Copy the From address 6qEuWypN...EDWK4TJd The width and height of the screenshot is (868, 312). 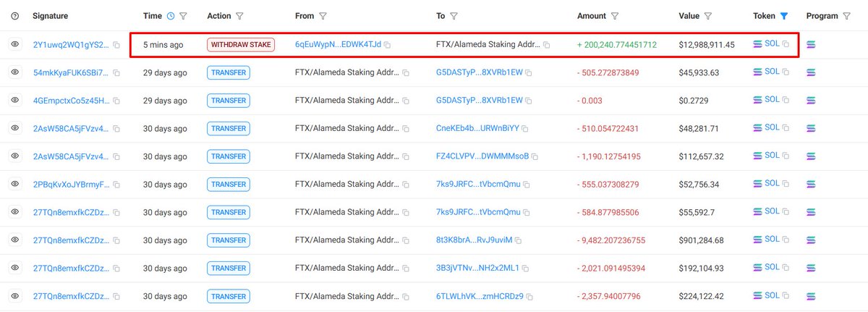(388, 45)
